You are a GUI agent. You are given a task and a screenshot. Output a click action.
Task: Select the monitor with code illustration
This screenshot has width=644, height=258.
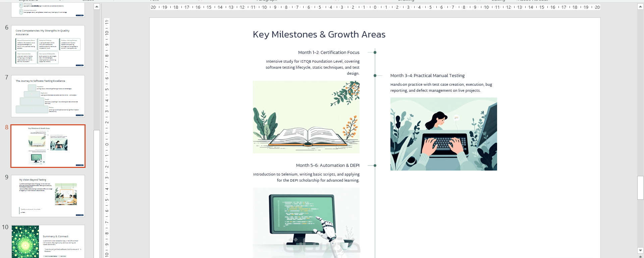pyautogui.click(x=306, y=223)
